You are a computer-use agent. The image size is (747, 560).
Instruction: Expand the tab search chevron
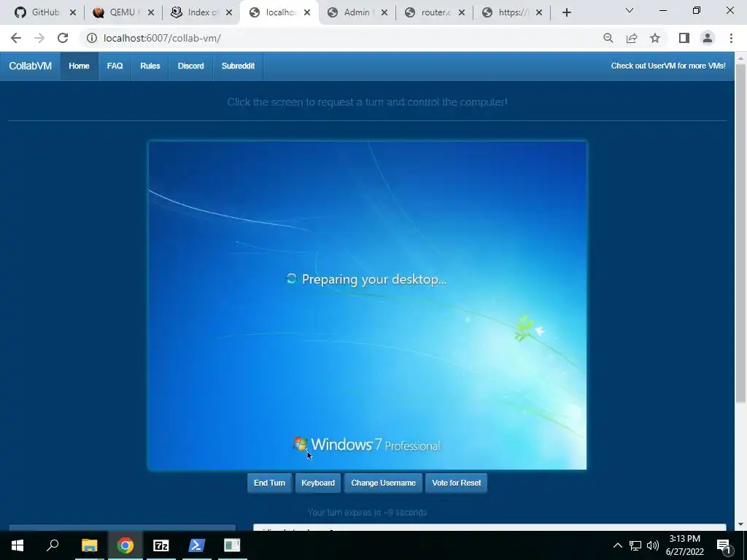pos(630,10)
